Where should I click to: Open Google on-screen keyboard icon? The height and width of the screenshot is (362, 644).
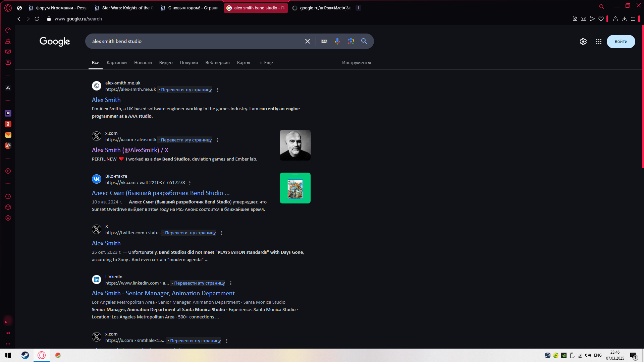[324, 41]
